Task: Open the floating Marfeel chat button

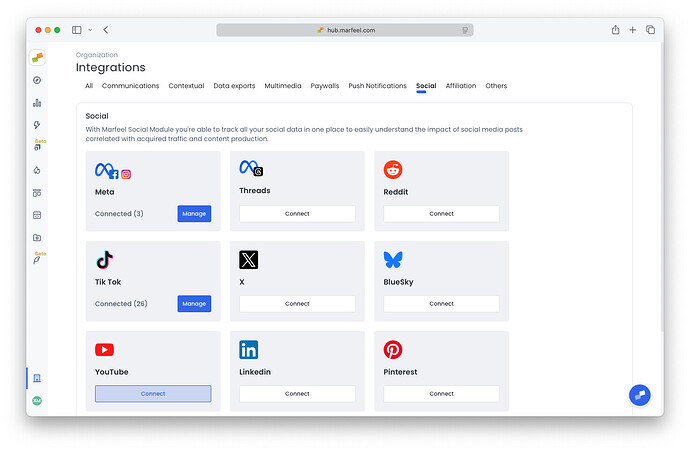Action: tap(640, 395)
